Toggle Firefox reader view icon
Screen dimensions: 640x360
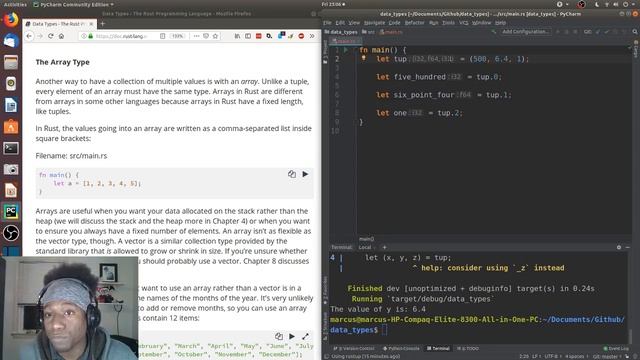(x=162, y=36)
